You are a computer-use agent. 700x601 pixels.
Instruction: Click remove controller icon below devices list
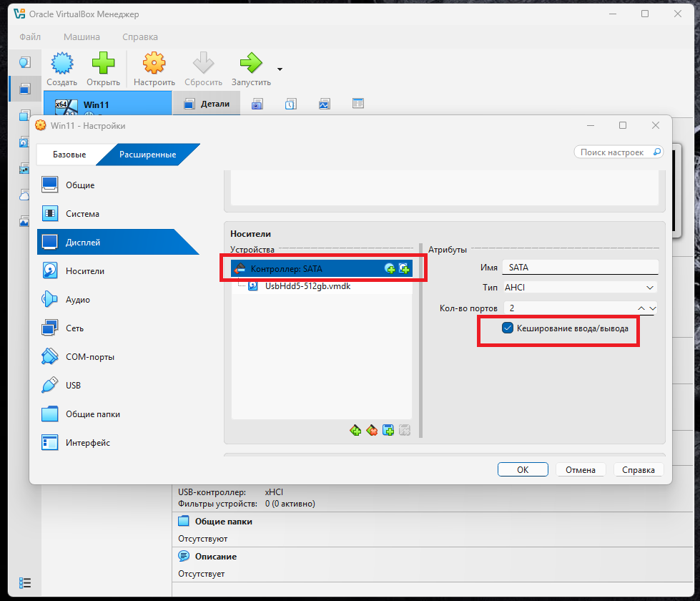[x=372, y=430]
